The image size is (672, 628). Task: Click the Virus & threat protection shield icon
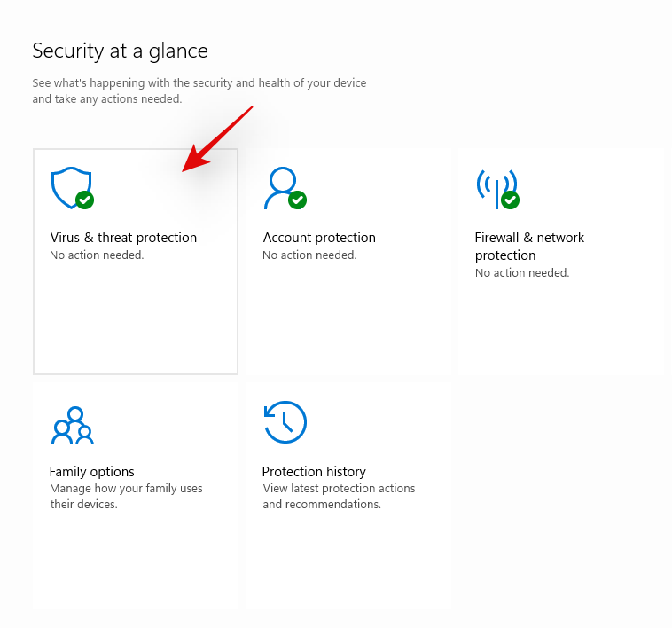(x=69, y=186)
